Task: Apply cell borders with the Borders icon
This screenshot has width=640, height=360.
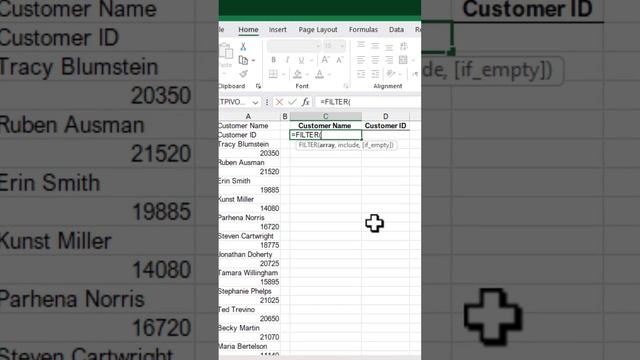Action: (273, 74)
